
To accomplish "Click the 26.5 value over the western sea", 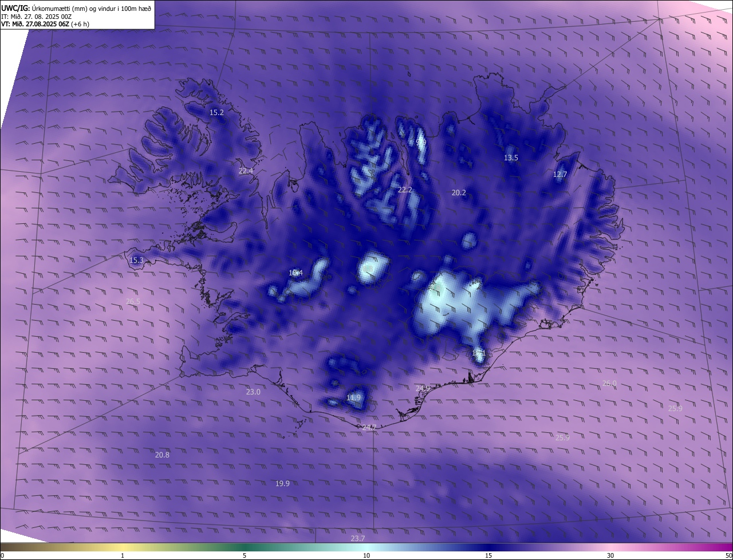I will coord(133,301).
